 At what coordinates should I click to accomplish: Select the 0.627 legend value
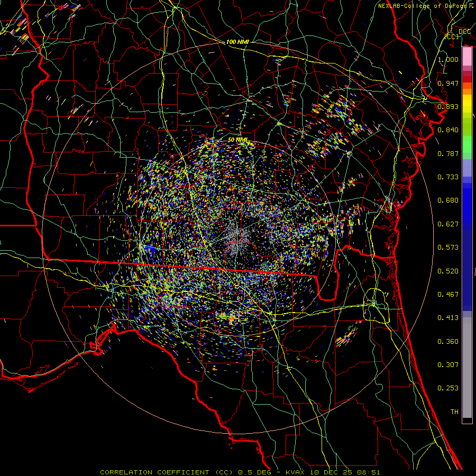pos(448,224)
